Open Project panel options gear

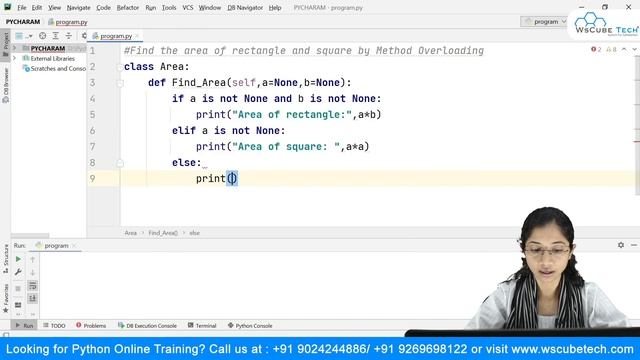pyautogui.click(x=84, y=36)
